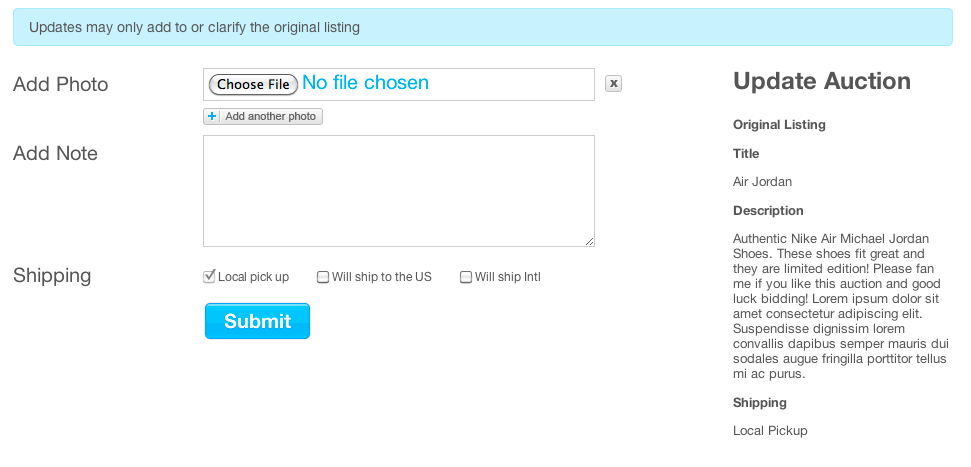Click the note text area resize handle
This screenshot has width=971, height=467.
(590, 241)
